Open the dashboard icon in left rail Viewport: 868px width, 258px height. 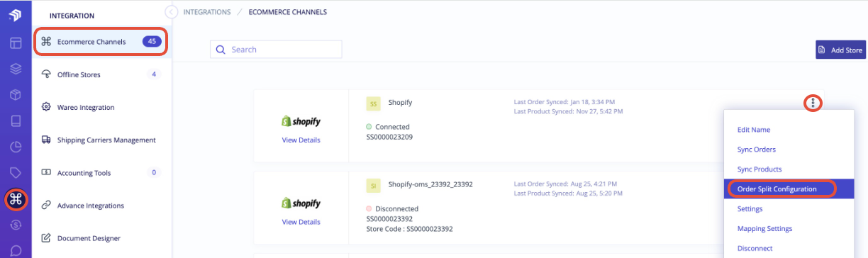click(x=16, y=43)
